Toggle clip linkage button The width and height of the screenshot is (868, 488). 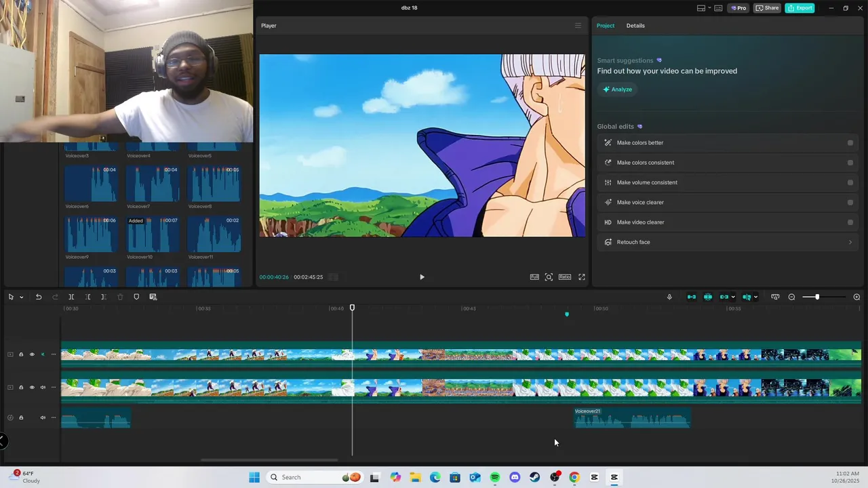click(724, 297)
